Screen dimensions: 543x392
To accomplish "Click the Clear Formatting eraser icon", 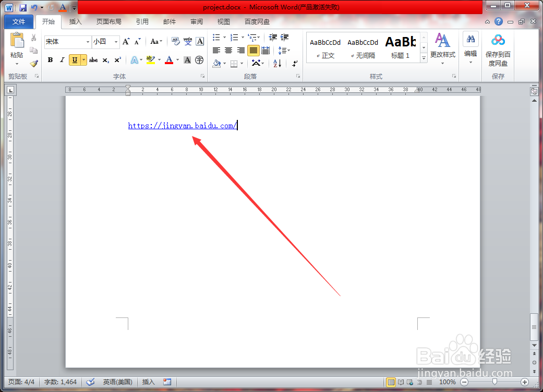I will (x=176, y=42).
